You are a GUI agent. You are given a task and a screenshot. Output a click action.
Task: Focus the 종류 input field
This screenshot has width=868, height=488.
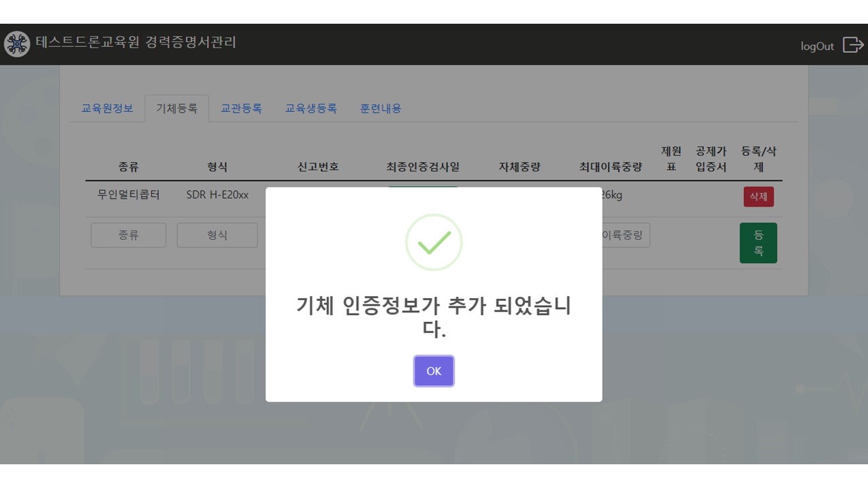128,235
